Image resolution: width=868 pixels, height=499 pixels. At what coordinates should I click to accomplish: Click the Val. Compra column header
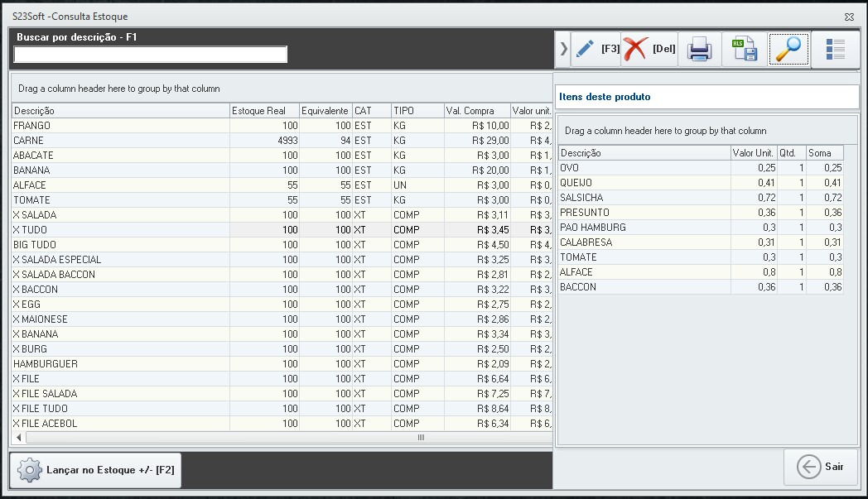coord(476,111)
